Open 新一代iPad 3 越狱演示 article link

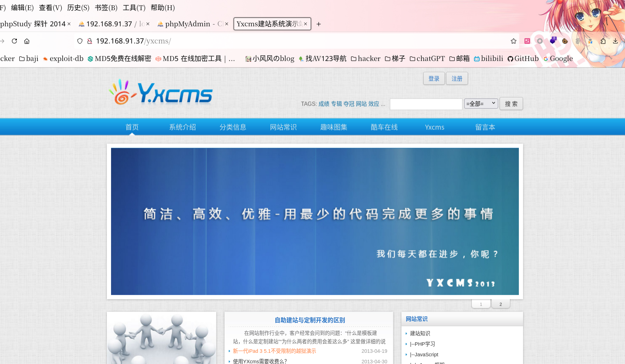(274, 351)
